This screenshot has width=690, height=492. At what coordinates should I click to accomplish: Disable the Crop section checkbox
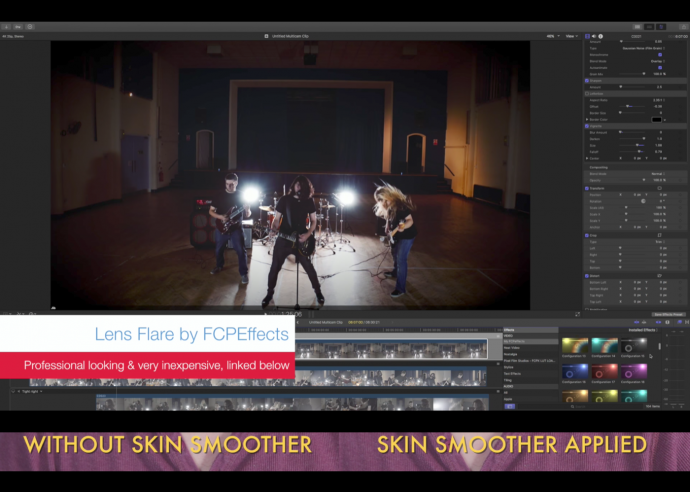(587, 235)
